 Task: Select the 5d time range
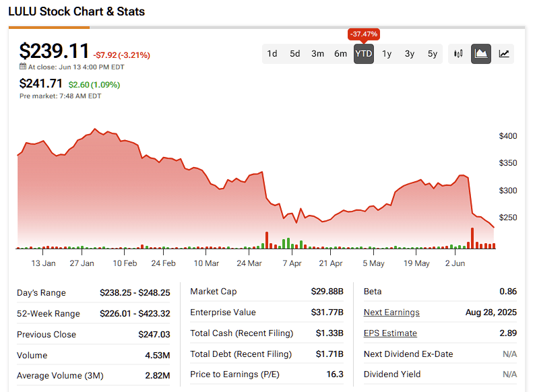(x=295, y=54)
